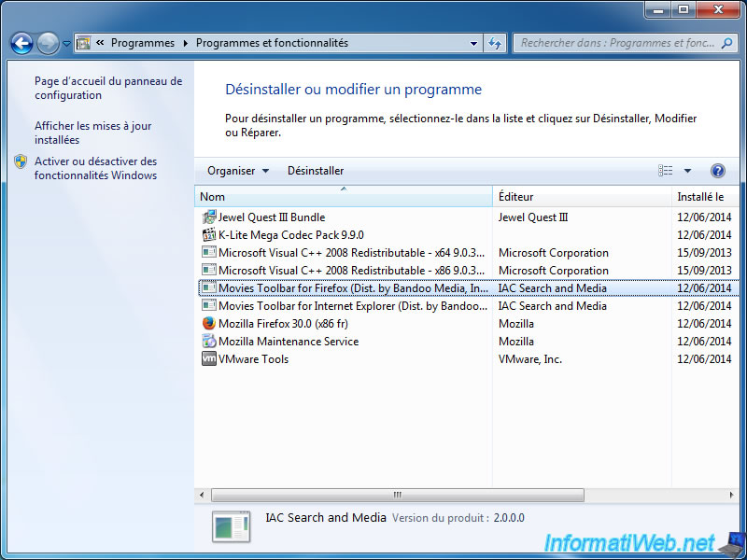Image resolution: width=747 pixels, height=560 pixels.
Task: Click the horizontal scrollbar thumb
Action: (398, 495)
